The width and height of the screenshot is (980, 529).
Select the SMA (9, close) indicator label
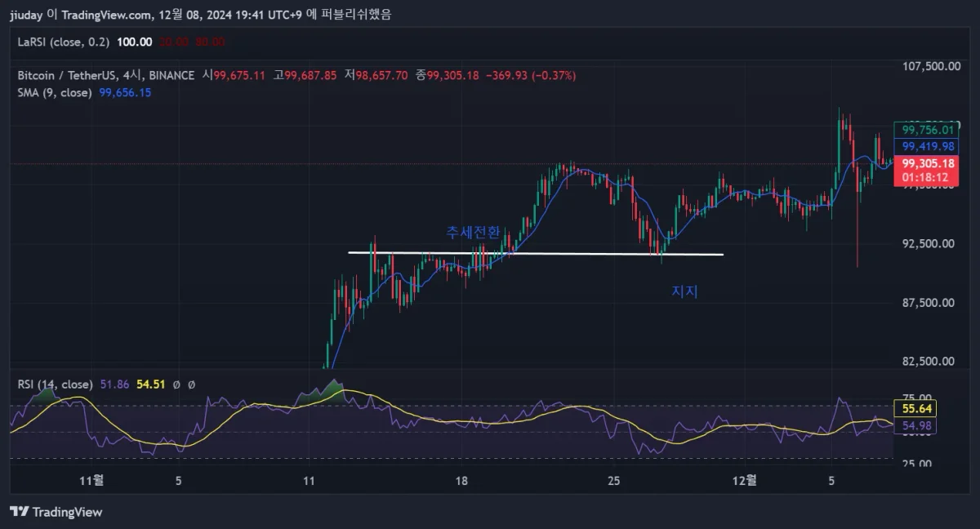pos(55,93)
